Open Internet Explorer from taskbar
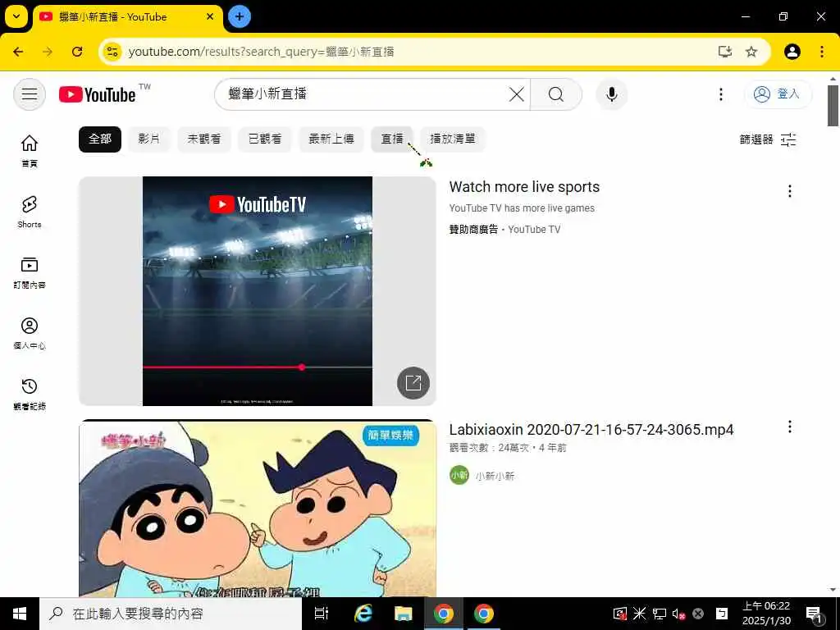Viewport: 840px width, 630px height. tap(363, 614)
